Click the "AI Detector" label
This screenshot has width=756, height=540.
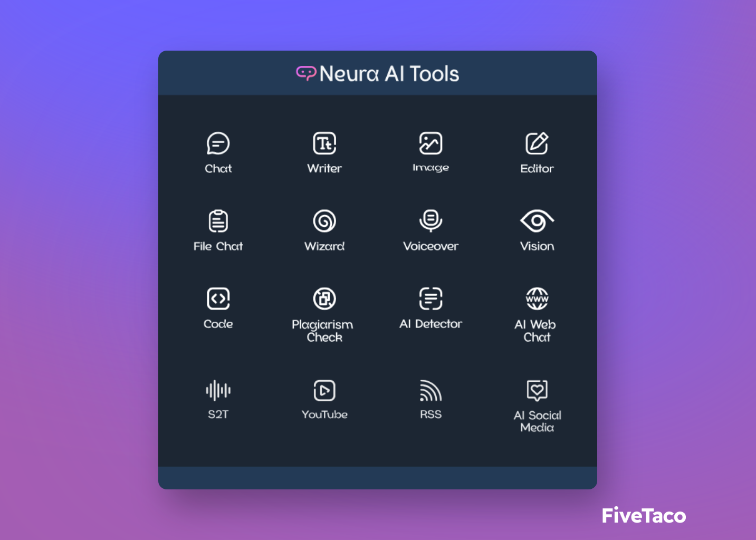(430, 324)
